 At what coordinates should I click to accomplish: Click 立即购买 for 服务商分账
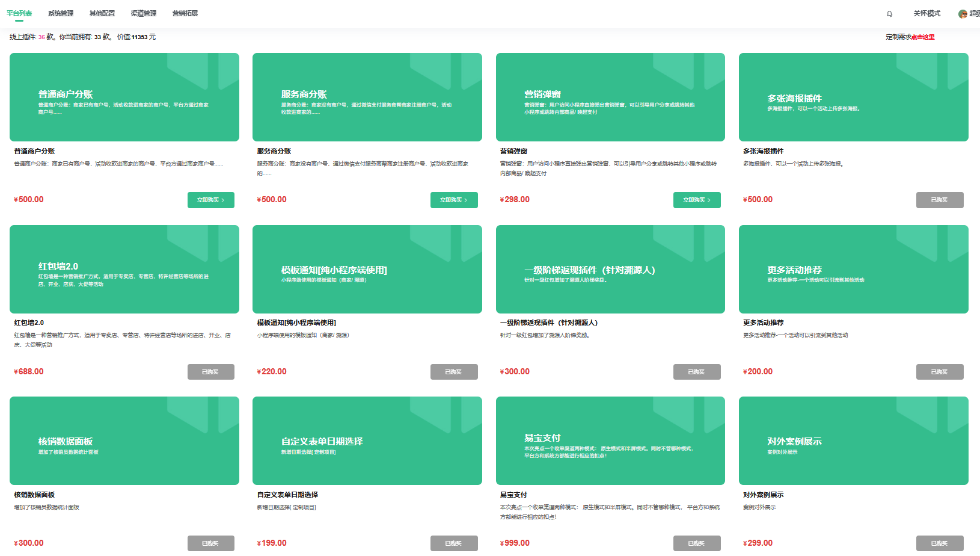pyautogui.click(x=453, y=200)
